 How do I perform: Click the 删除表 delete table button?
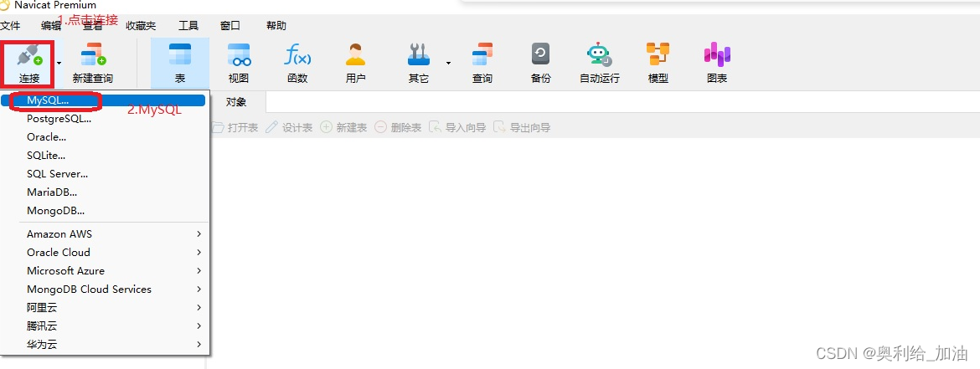(x=398, y=127)
